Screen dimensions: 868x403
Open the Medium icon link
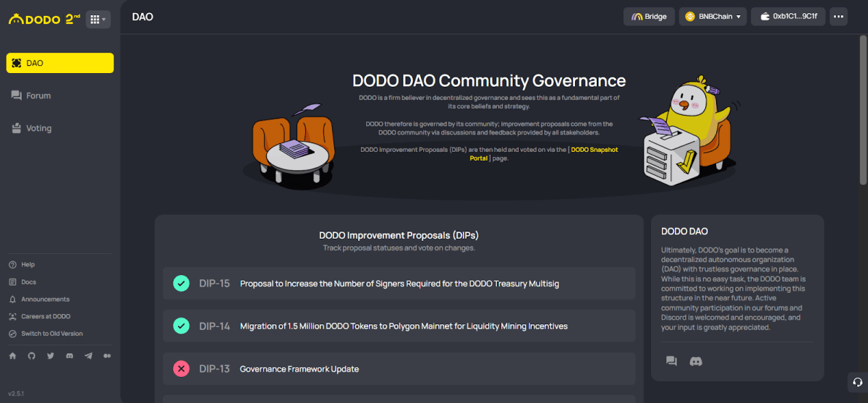[x=107, y=356]
